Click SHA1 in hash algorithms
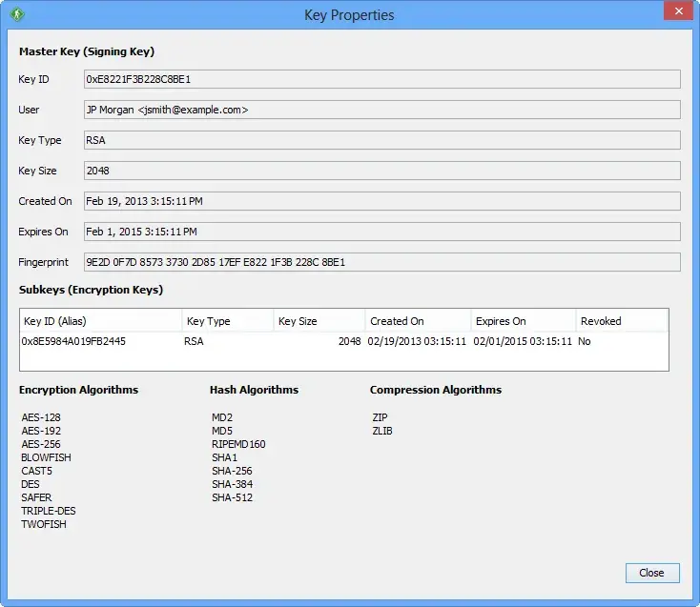 tap(224, 457)
